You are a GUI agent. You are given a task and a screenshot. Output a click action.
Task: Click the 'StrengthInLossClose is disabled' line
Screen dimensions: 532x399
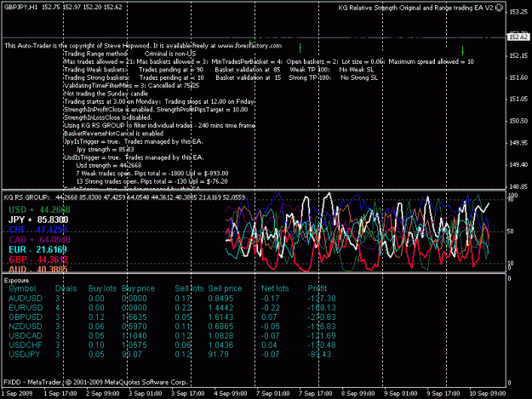point(108,117)
